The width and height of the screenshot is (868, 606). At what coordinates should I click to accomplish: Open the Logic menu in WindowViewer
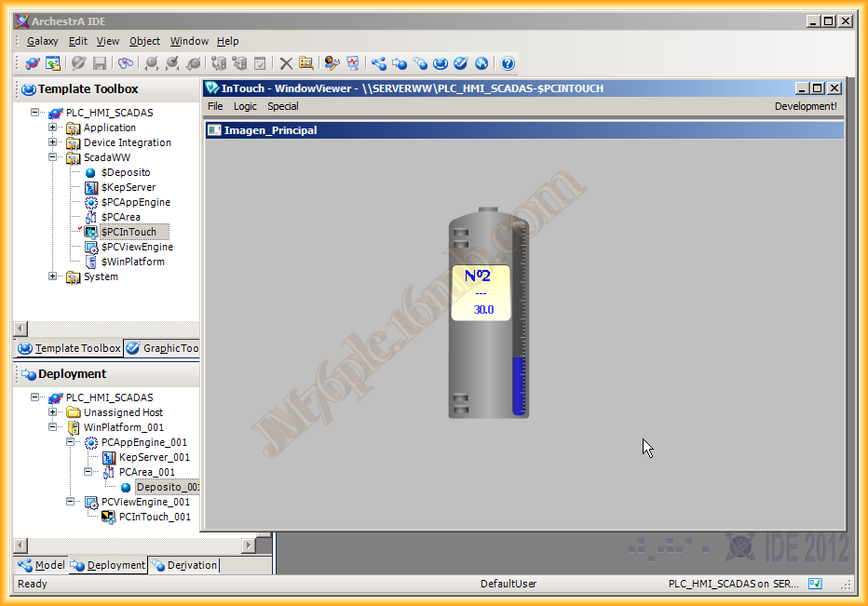pos(245,106)
